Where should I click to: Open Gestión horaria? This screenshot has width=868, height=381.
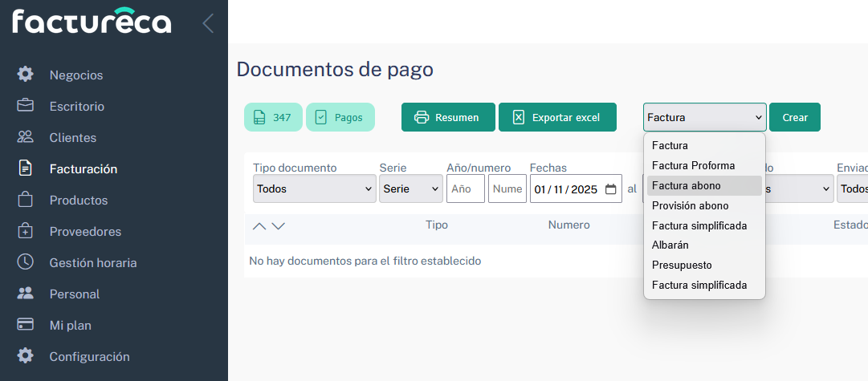coord(93,262)
